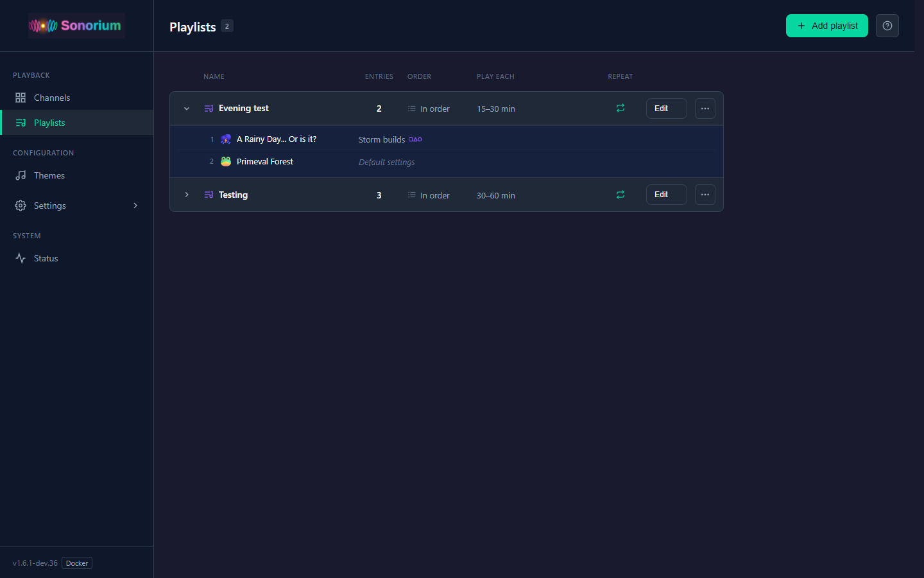Open the Themes page
Screen dimensions: 924x578
tap(77, 175)
